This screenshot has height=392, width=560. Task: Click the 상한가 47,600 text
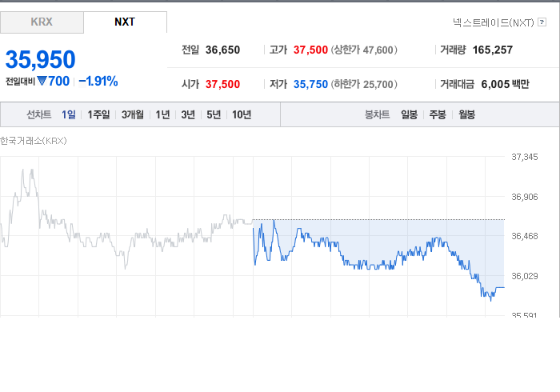point(364,50)
